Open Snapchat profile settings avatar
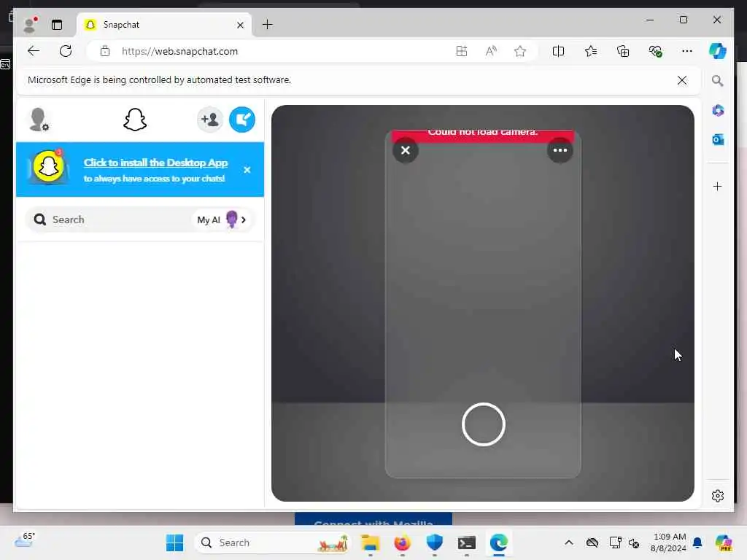The image size is (747, 560). [x=39, y=120]
